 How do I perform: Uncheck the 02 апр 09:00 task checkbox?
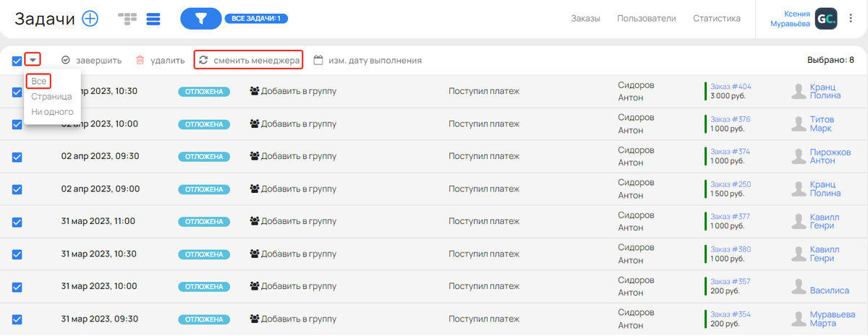[x=17, y=189]
